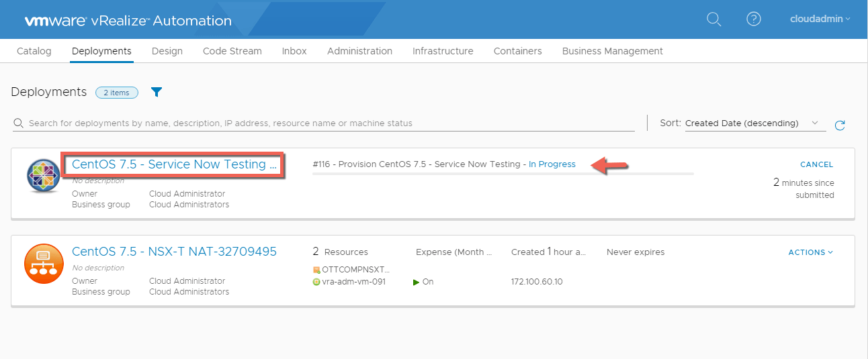Cancel the in-progress CentOS deployment

[x=816, y=164]
